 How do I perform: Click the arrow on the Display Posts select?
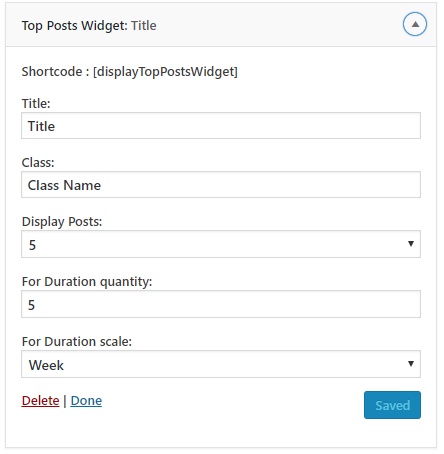[x=411, y=244]
